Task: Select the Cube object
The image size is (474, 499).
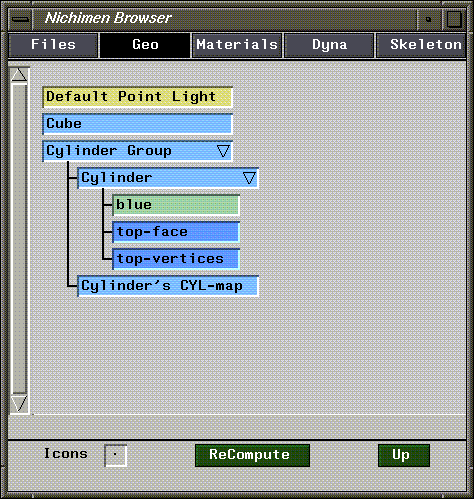Action: pos(137,124)
